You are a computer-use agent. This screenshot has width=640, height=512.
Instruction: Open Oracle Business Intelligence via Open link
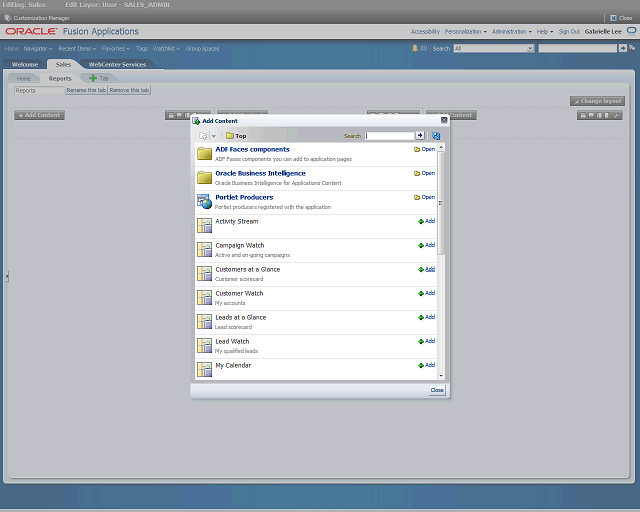coord(424,173)
